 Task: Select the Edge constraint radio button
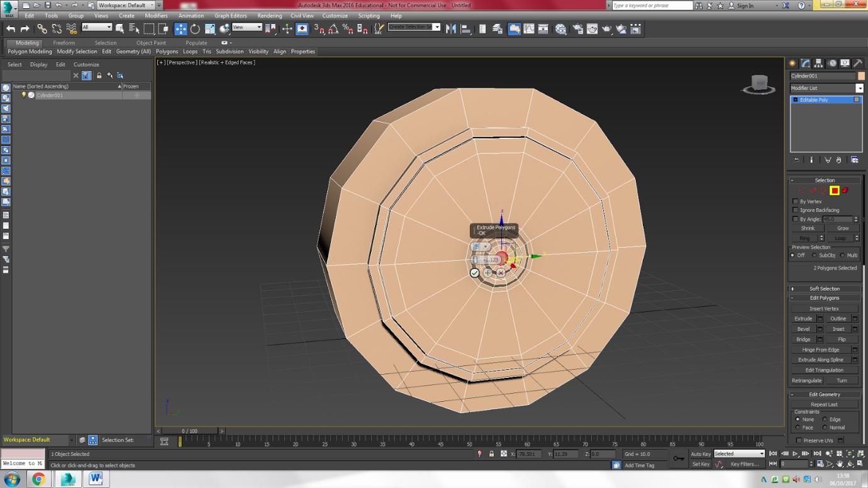[824, 419]
